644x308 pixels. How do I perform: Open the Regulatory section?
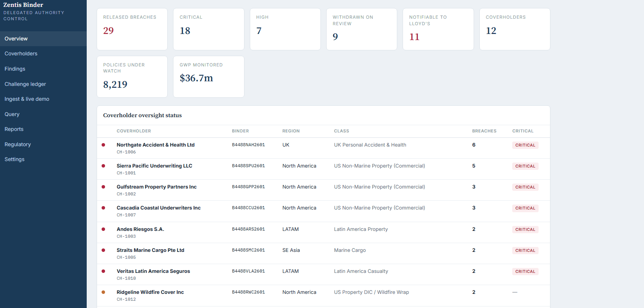tap(43, 144)
